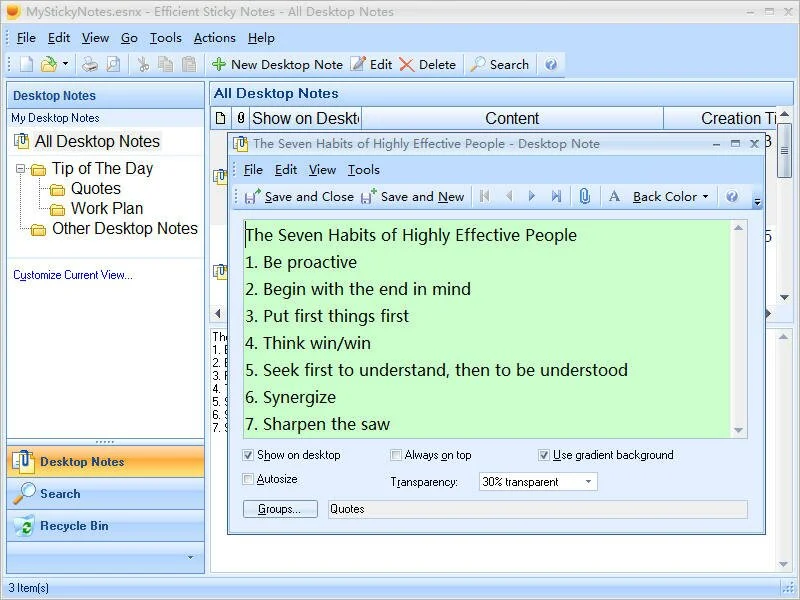Open the Back Color dropdown
The image size is (800, 600).
tap(668, 196)
